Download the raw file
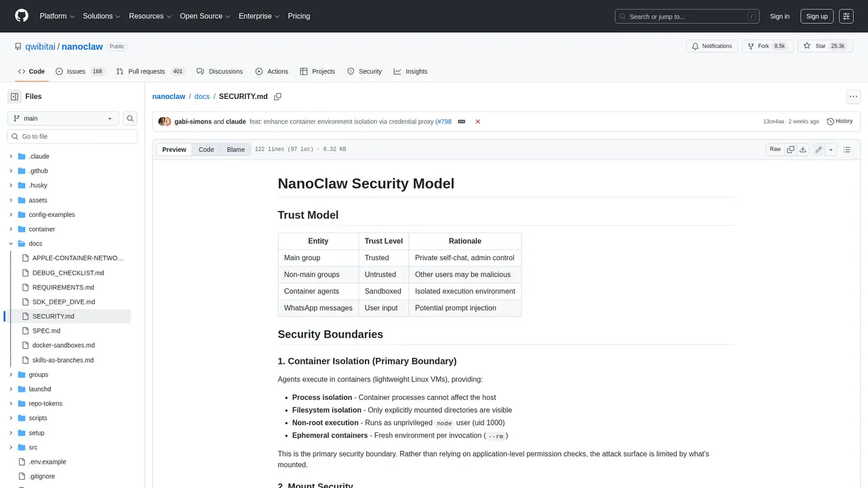The width and height of the screenshot is (868, 488). [803, 150]
